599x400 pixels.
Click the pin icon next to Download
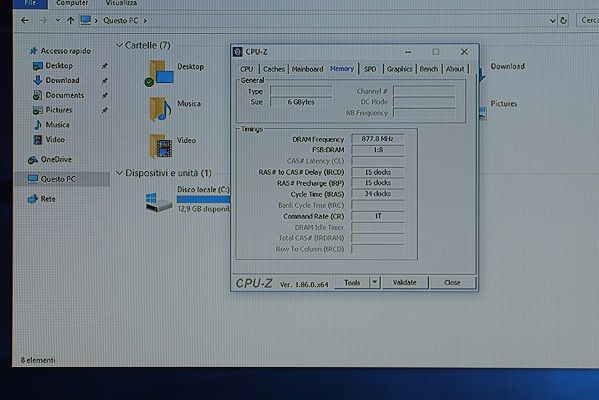point(105,81)
